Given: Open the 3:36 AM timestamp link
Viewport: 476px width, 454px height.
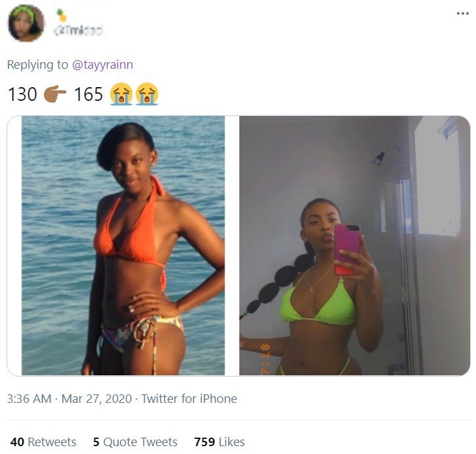Looking at the screenshot, I should pos(29,398).
